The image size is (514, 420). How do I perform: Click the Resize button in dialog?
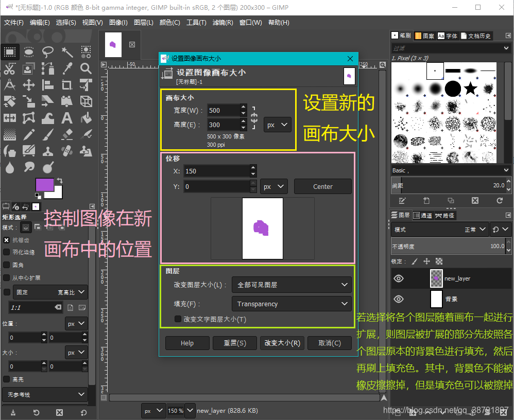(282, 343)
